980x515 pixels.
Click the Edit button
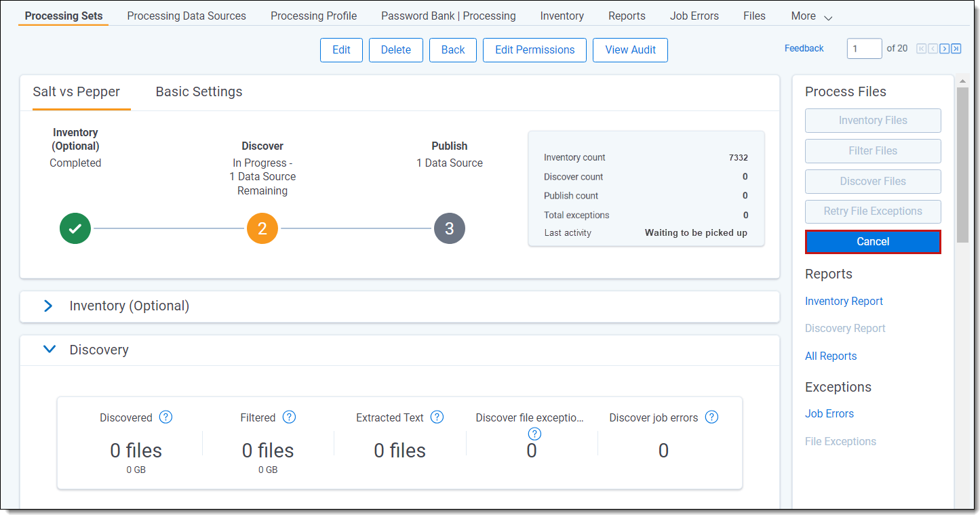[x=341, y=50]
